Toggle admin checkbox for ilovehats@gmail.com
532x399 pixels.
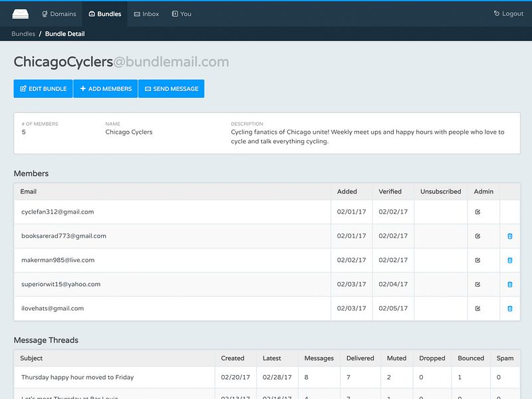477,309
